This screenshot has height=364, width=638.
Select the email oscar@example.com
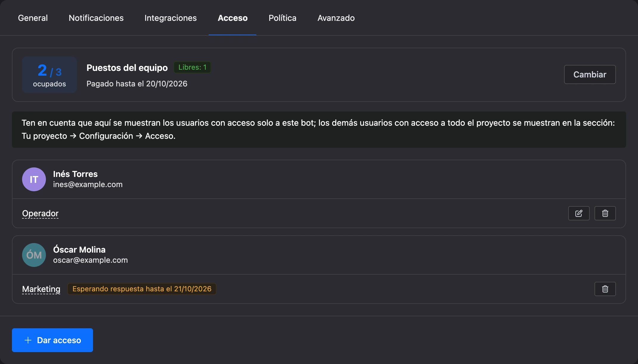(x=90, y=260)
